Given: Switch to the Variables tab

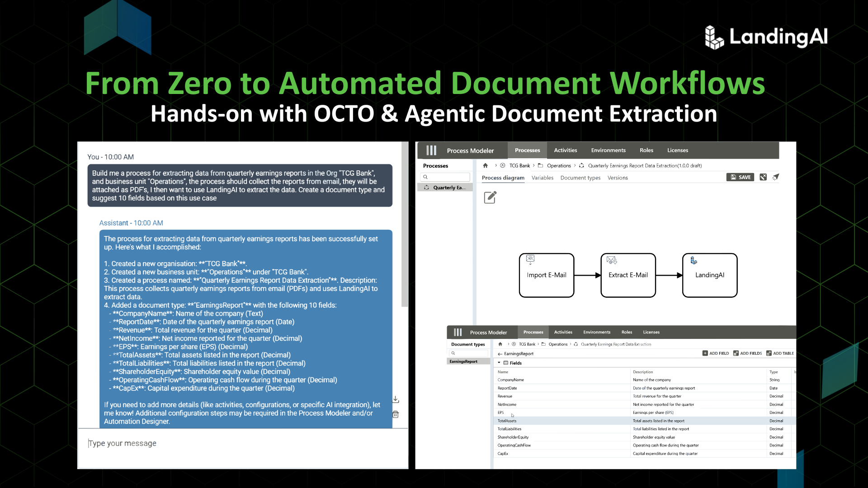Looking at the screenshot, I should click(x=542, y=178).
